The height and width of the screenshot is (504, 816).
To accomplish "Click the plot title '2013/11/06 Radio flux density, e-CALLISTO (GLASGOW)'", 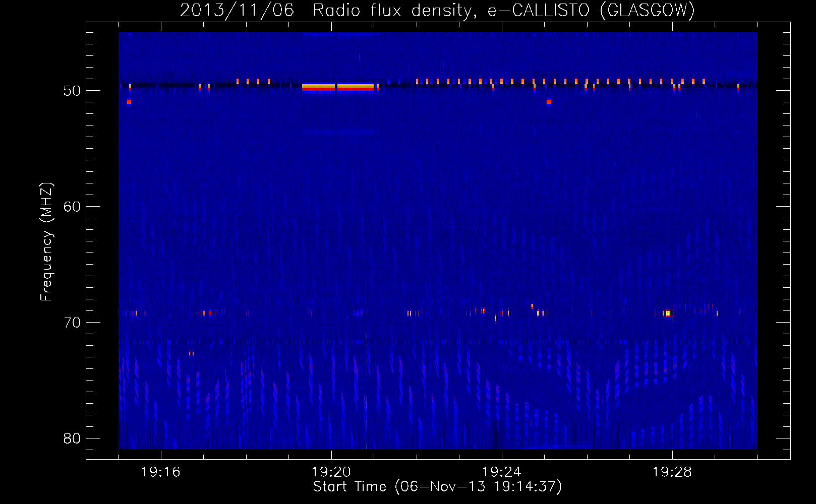I will 437,10.
